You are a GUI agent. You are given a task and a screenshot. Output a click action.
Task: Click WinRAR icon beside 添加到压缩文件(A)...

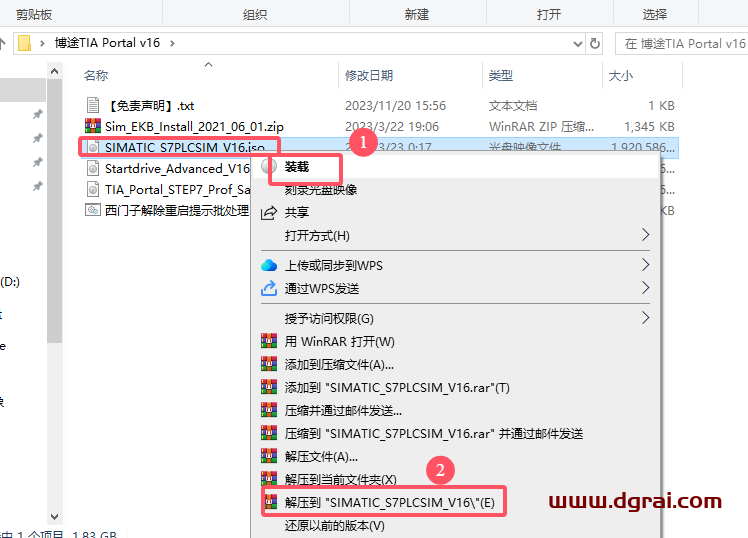(269, 364)
